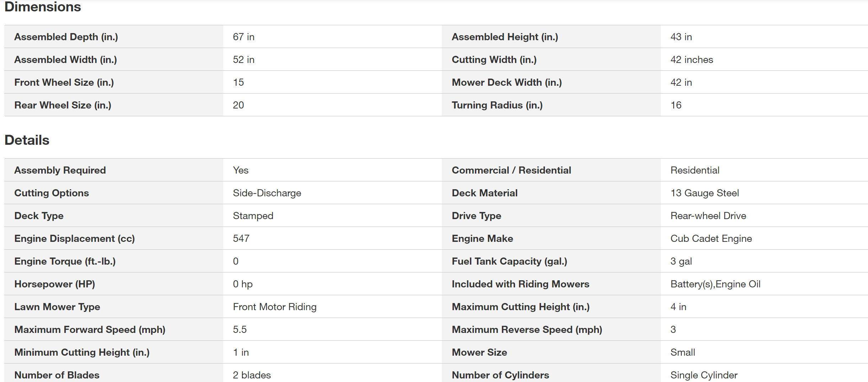The image size is (868, 382).
Task: Click the Fuel Tank Capacity (gal.) label
Action: tap(509, 261)
